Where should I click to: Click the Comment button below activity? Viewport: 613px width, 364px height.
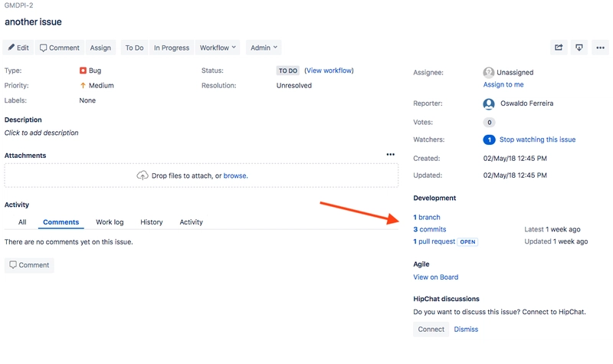pyautogui.click(x=29, y=265)
